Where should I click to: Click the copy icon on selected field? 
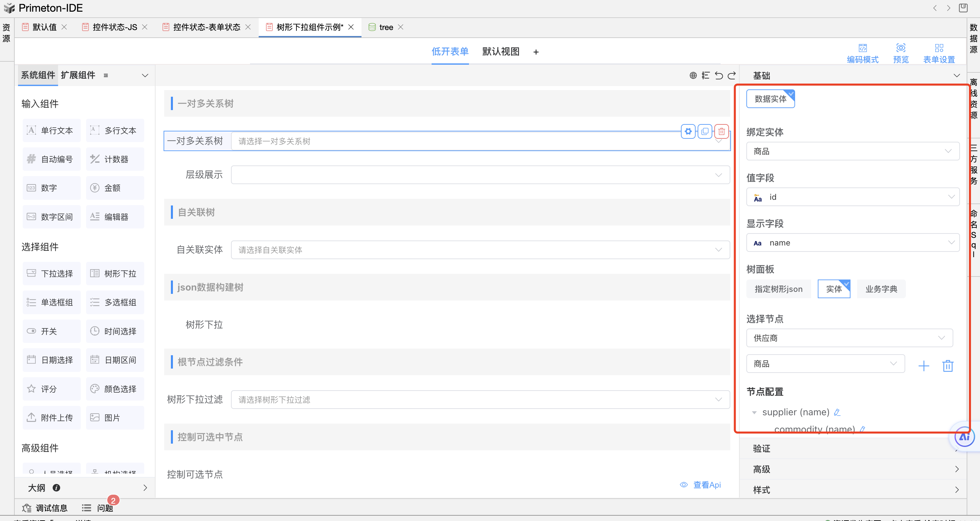tap(705, 131)
